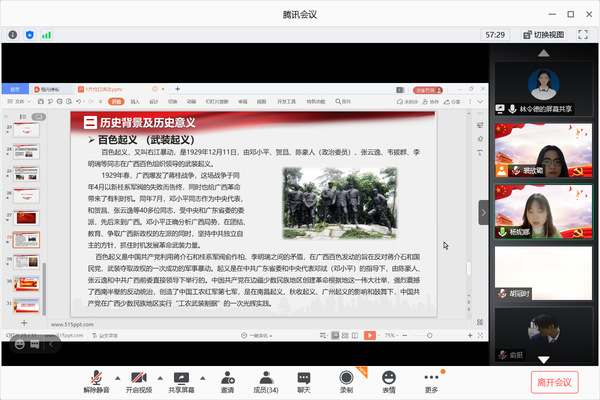600x400 pixels.
Task: Zoom out with the minus button
Action: (x=405, y=335)
